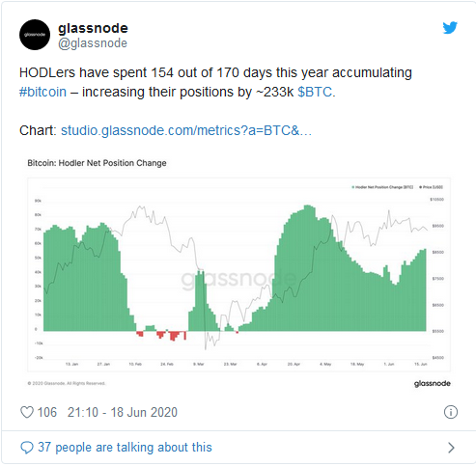
Task: Click the Twitter bird logo
Action: tap(450, 27)
